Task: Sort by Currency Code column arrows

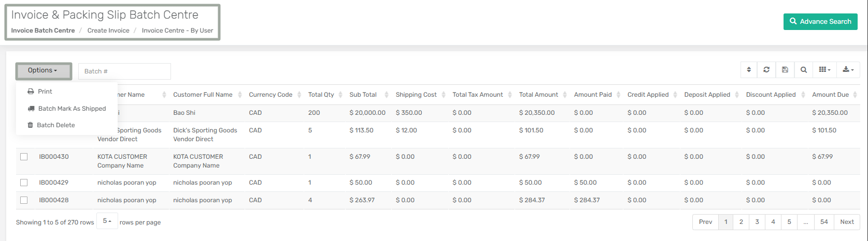Action: tap(298, 95)
